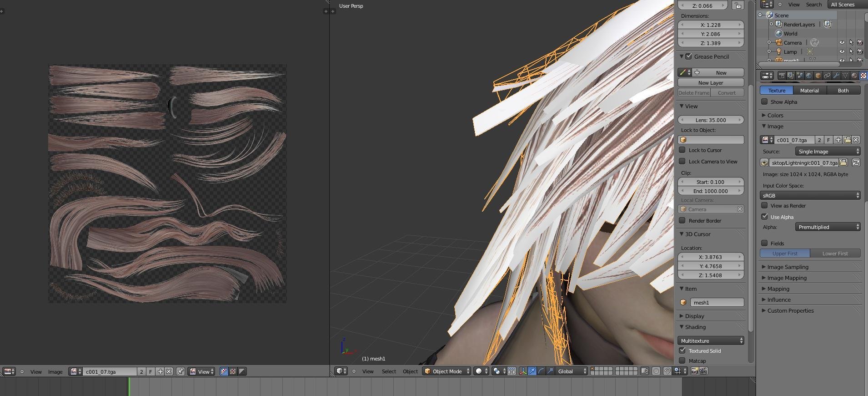Switch to the Both tab
This screenshot has width=868, height=396.
click(x=843, y=90)
